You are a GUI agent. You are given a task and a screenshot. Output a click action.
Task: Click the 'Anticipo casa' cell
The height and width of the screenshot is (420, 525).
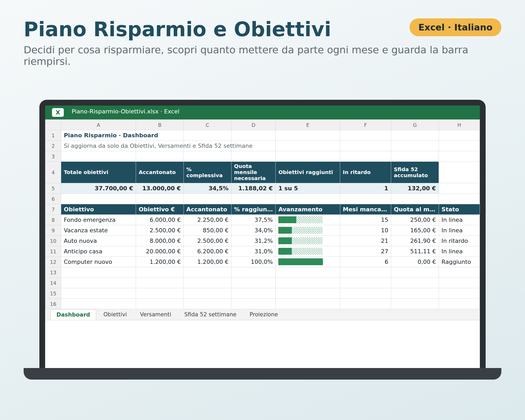pyautogui.click(x=98, y=251)
